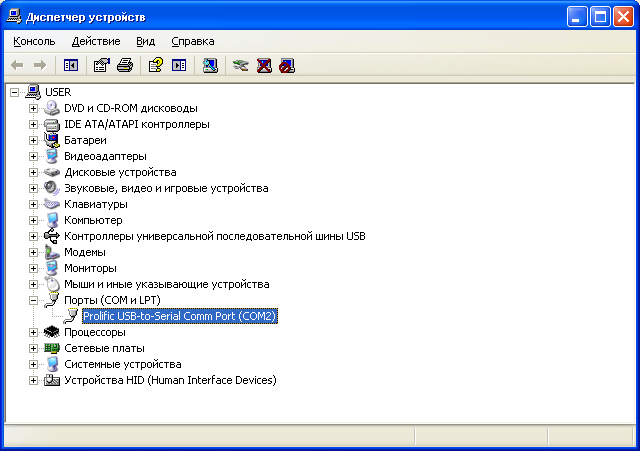The height and width of the screenshot is (451, 640).
Task: Select the Модемы modem icon
Action: click(x=52, y=252)
